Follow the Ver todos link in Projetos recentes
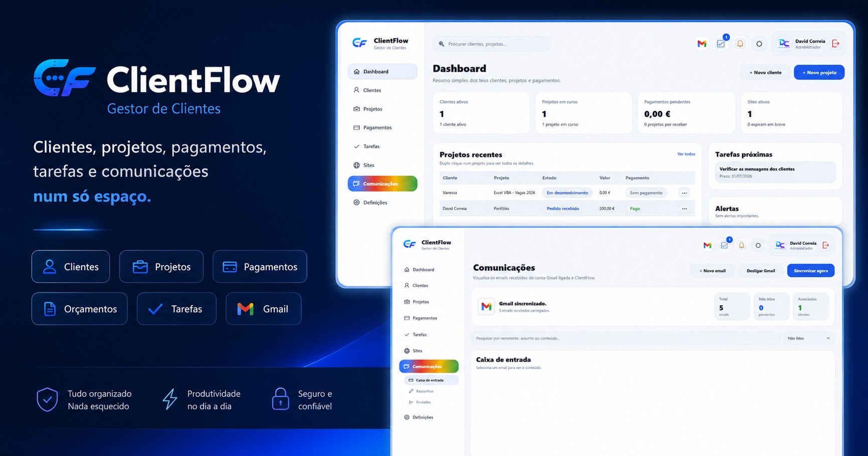The height and width of the screenshot is (456, 868). coord(686,154)
